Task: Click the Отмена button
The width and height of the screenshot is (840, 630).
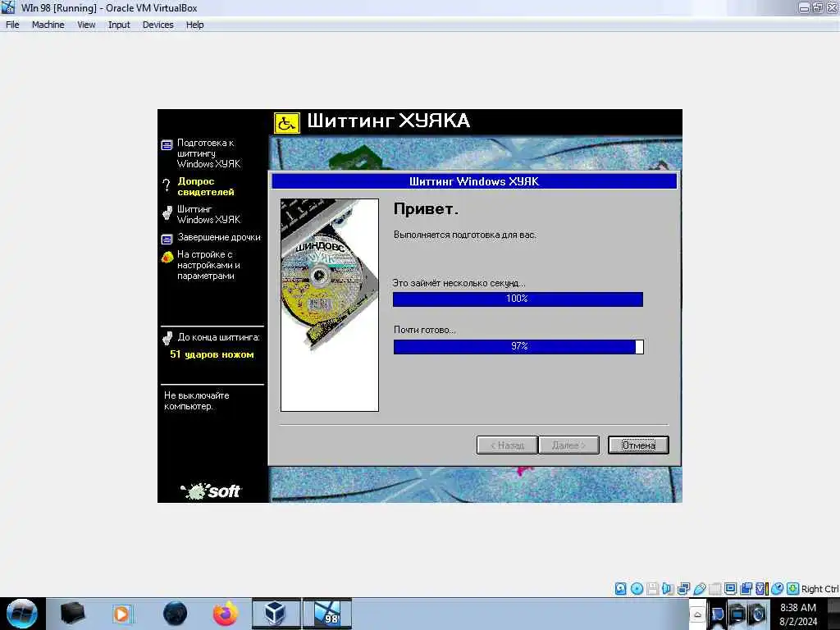Action: click(x=638, y=445)
